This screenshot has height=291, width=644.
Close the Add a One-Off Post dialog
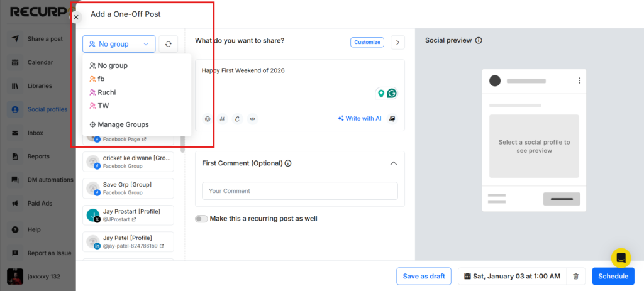tap(75, 17)
